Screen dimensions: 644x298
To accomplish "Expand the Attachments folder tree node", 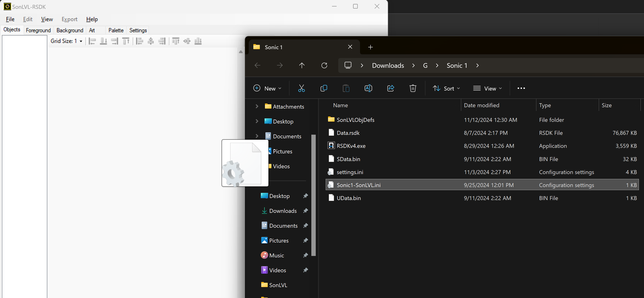I will (257, 107).
